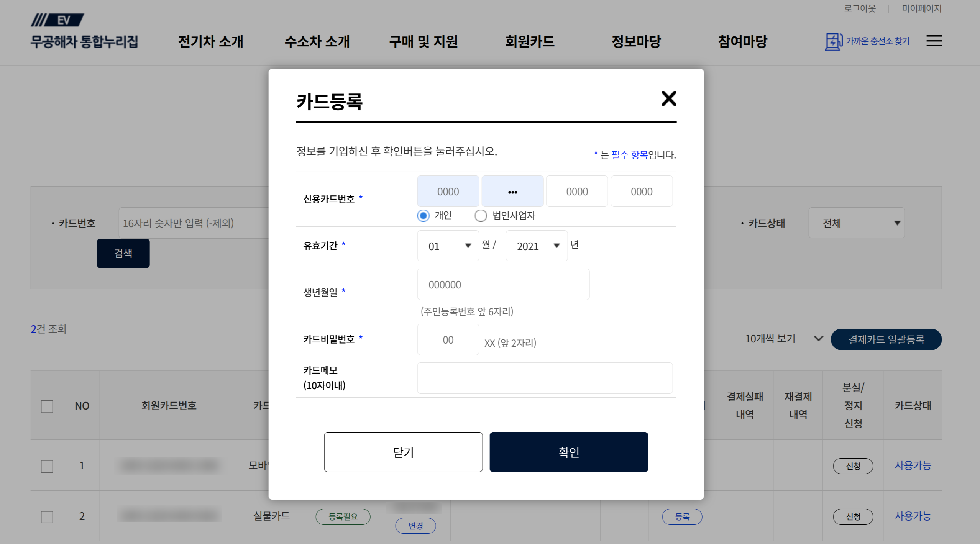
Task: Select the 개인 radio button
Action: (x=423, y=216)
